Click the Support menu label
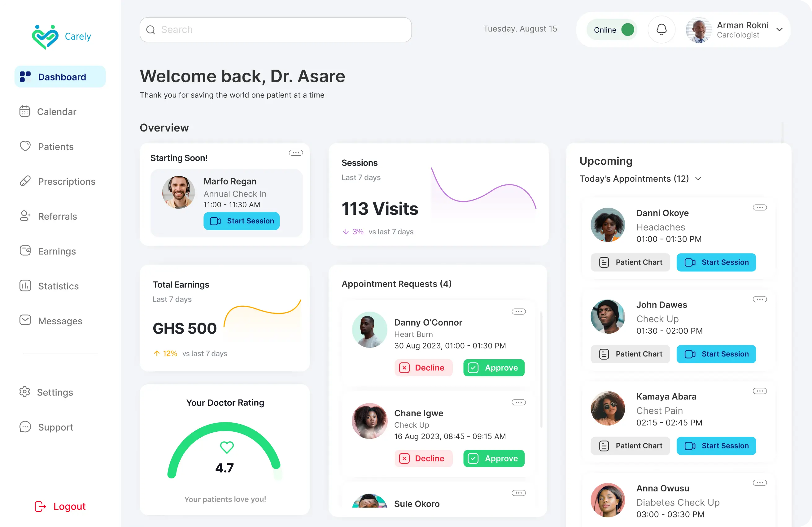The image size is (812, 527). (x=56, y=427)
